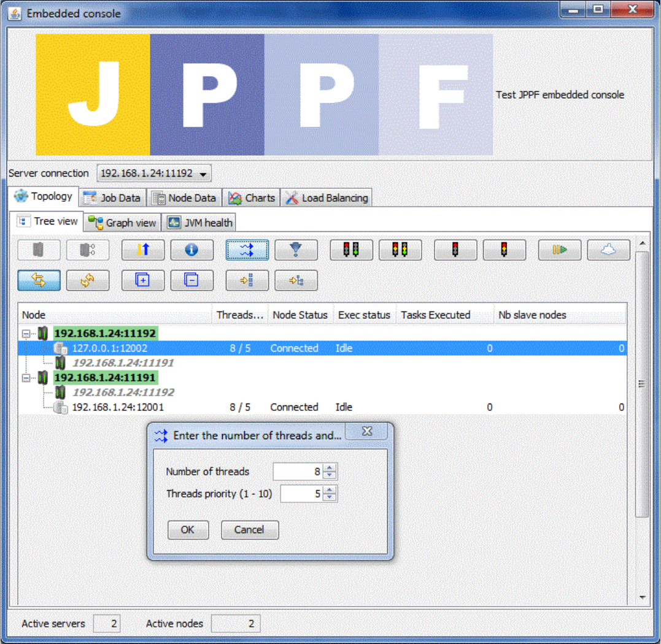Click the cloud provisioning toolbar button
The width and height of the screenshot is (661, 644).
click(x=608, y=250)
